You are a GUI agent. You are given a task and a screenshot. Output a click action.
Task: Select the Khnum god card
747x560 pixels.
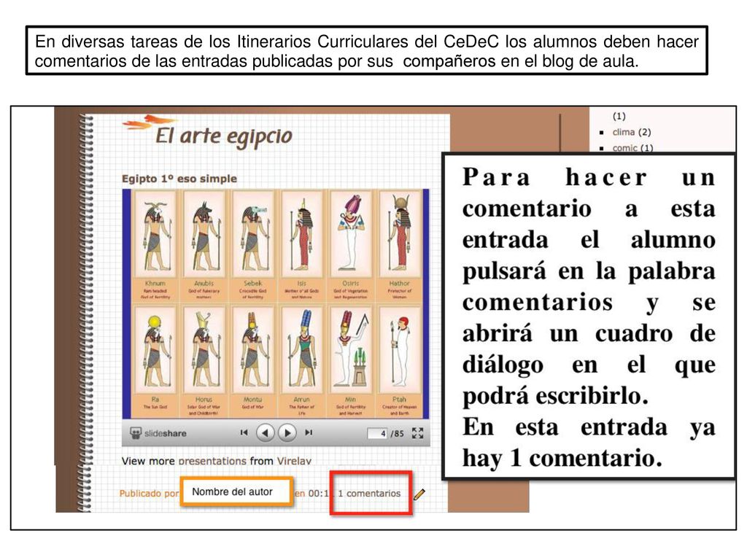click(155, 246)
